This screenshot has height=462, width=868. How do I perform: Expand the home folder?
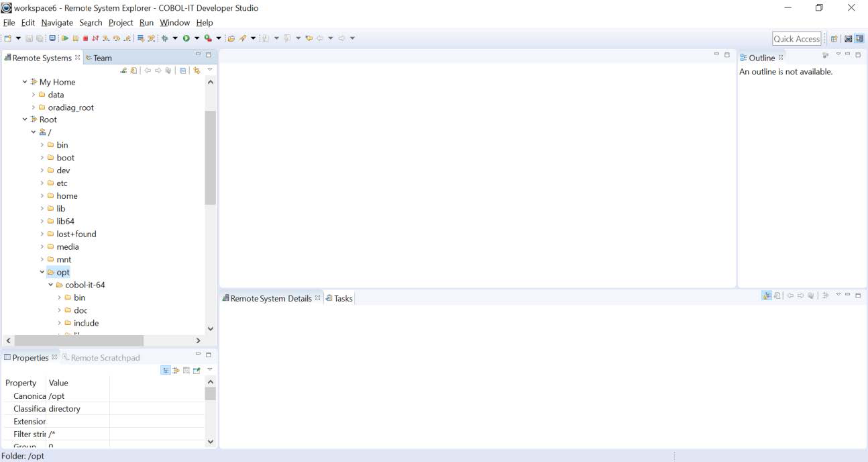point(42,196)
